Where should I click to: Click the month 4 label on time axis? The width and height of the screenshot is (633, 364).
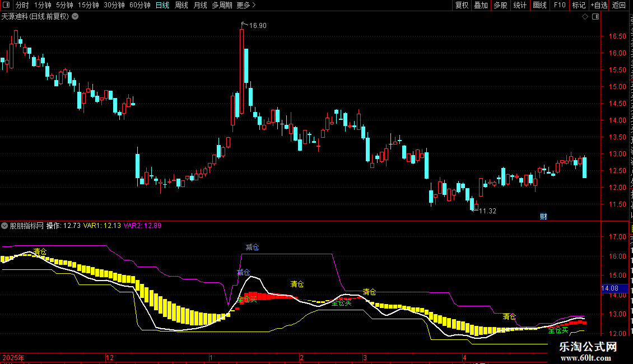(464, 358)
